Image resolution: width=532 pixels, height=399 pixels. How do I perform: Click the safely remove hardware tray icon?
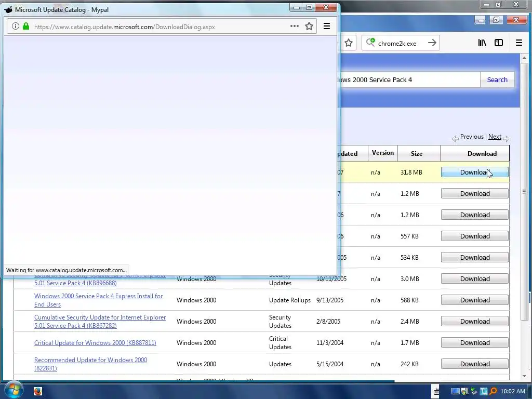[474, 392]
